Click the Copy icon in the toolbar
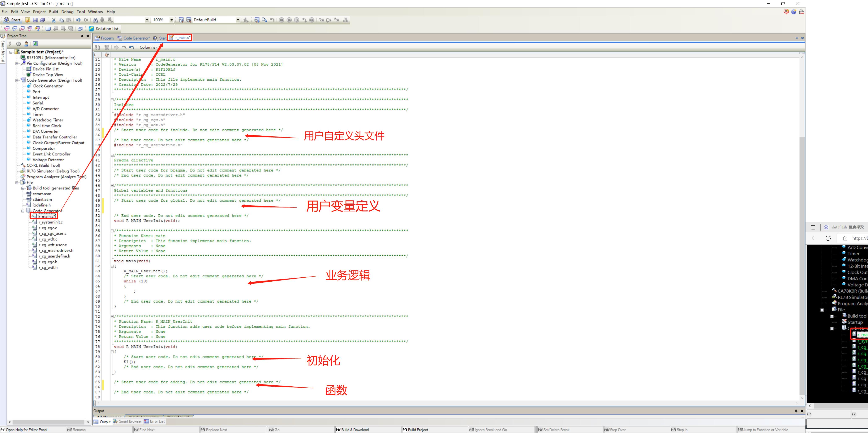This screenshot has height=433, width=868. pos(61,20)
